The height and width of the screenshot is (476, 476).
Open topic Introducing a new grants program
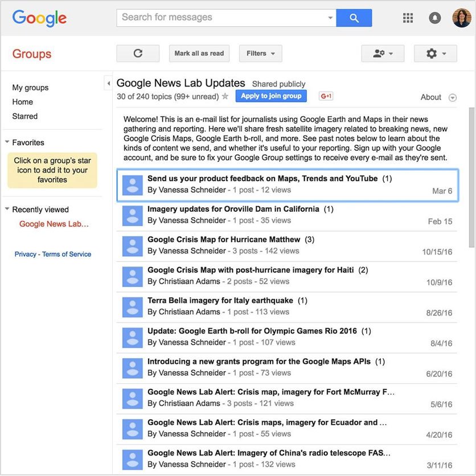259,362
